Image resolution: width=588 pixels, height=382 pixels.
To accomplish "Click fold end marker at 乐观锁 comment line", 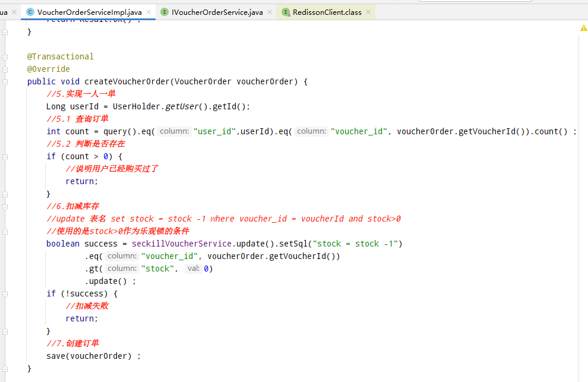I will point(5,232).
